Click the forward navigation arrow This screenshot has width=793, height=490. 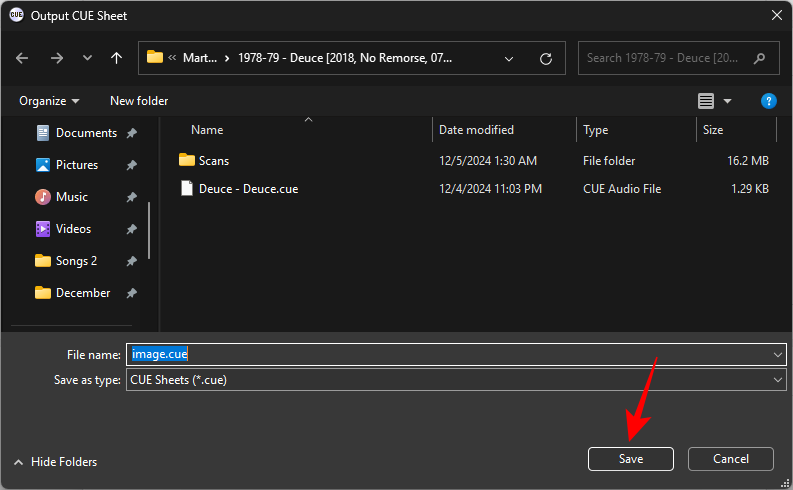pyautogui.click(x=57, y=58)
